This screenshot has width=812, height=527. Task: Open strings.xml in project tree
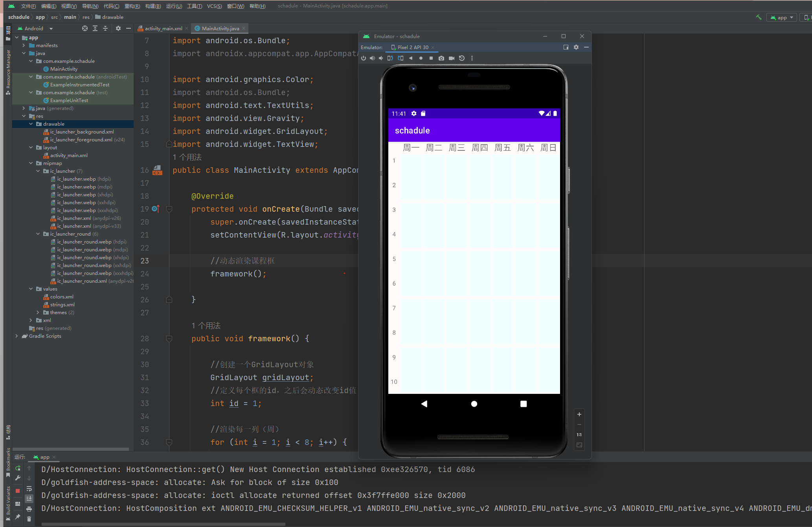click(62, 305)
